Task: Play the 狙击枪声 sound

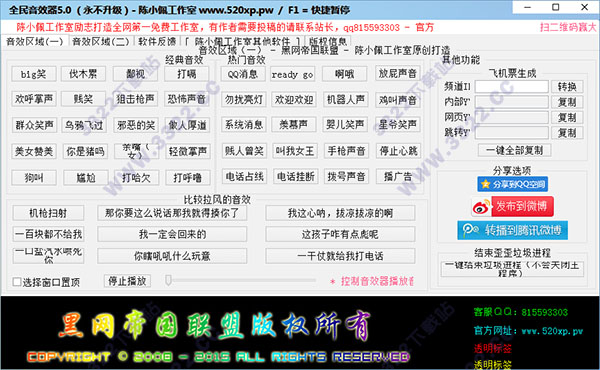Action: 135,99
